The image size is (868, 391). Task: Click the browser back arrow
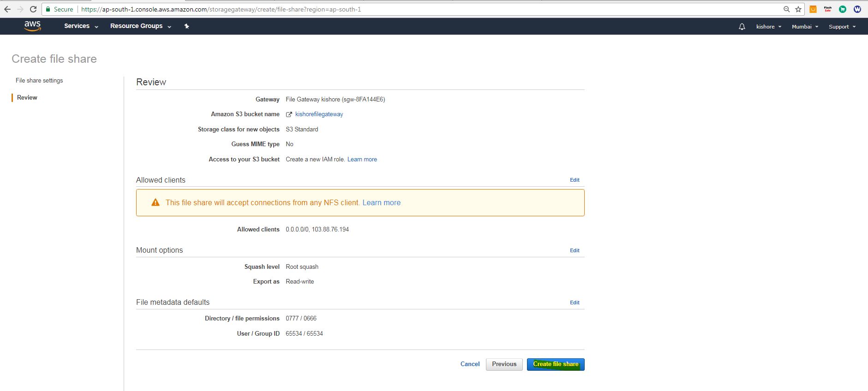tap(7, 9)
